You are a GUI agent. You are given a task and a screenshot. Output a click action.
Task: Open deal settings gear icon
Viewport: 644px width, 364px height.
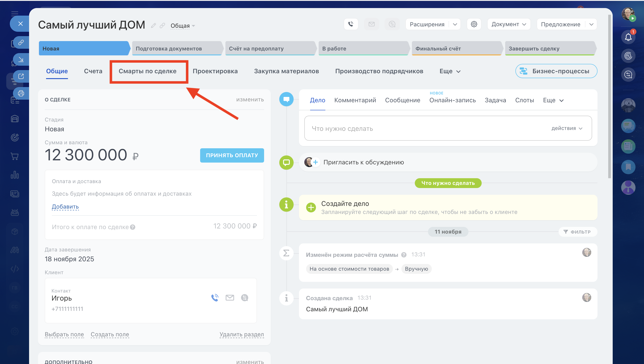[474, 24]
